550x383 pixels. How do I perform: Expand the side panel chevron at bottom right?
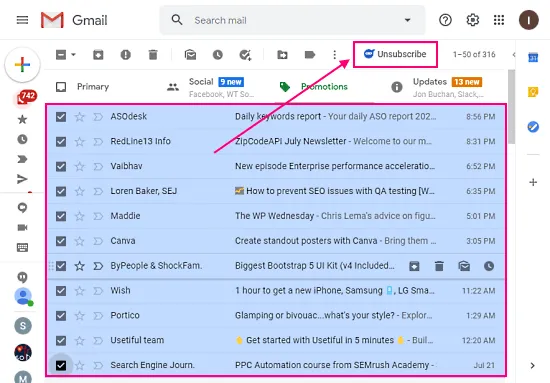(x=532, y=365)
